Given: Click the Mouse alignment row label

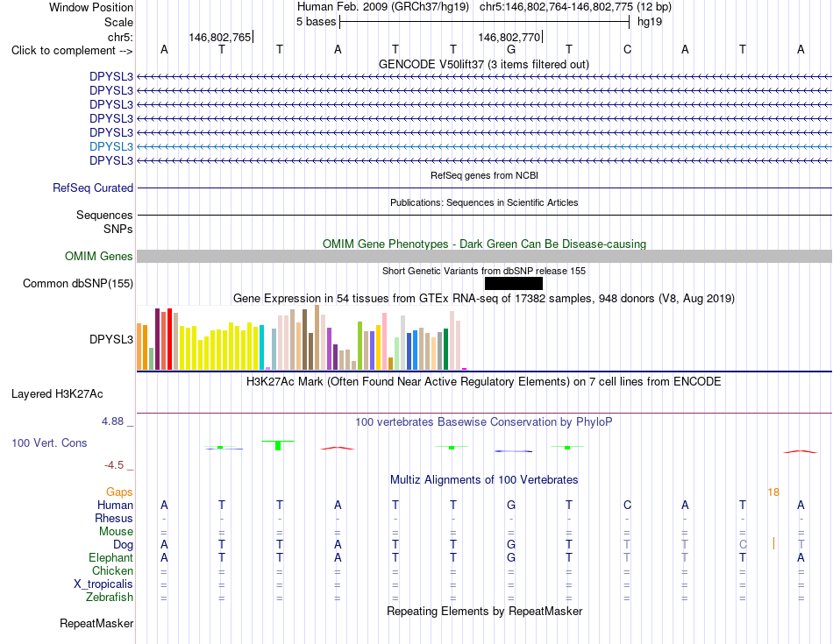Looking at the screenshot, I should 116,532.
